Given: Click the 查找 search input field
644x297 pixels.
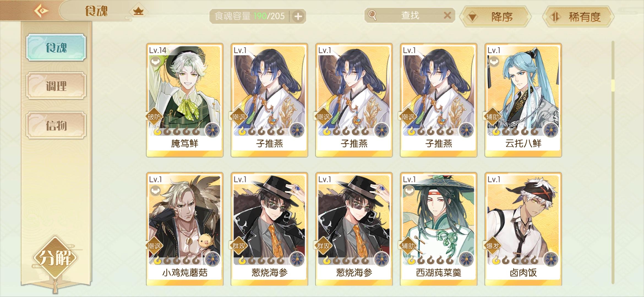Looking at the screenshot, I should pyautogui.click(x=410, y=15).
